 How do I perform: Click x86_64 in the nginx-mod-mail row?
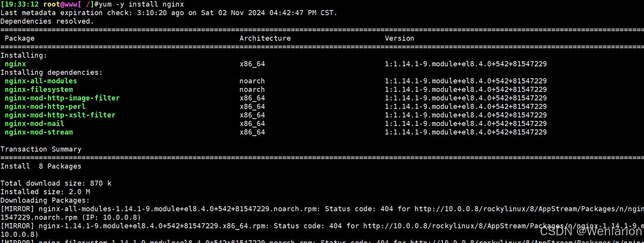point(252,124)
